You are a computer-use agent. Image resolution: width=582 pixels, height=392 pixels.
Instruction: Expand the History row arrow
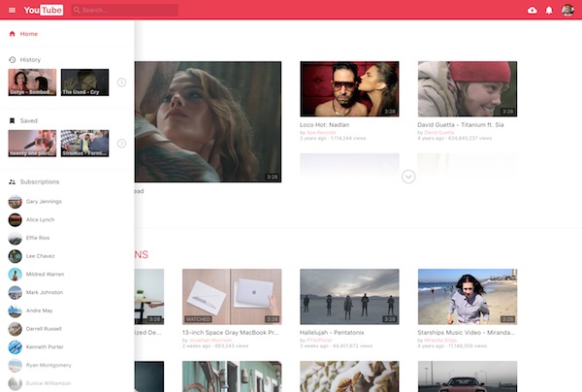(121, 82)
